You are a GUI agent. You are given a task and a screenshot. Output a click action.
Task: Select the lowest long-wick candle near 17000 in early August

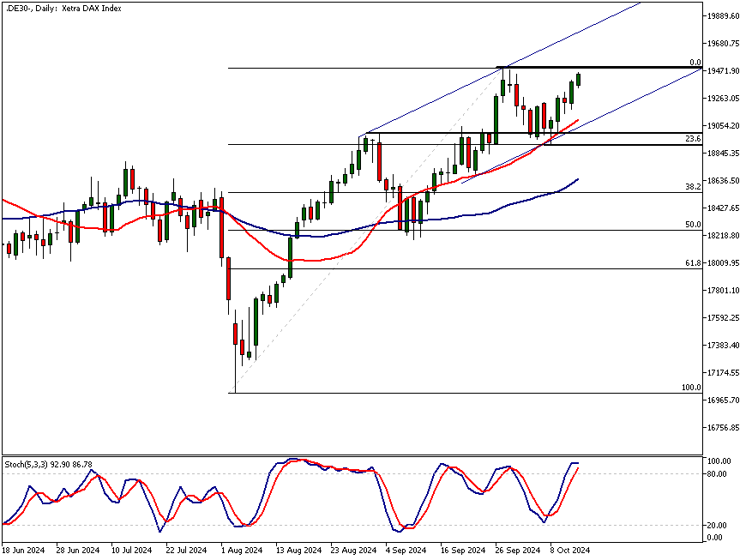point(236,334)
